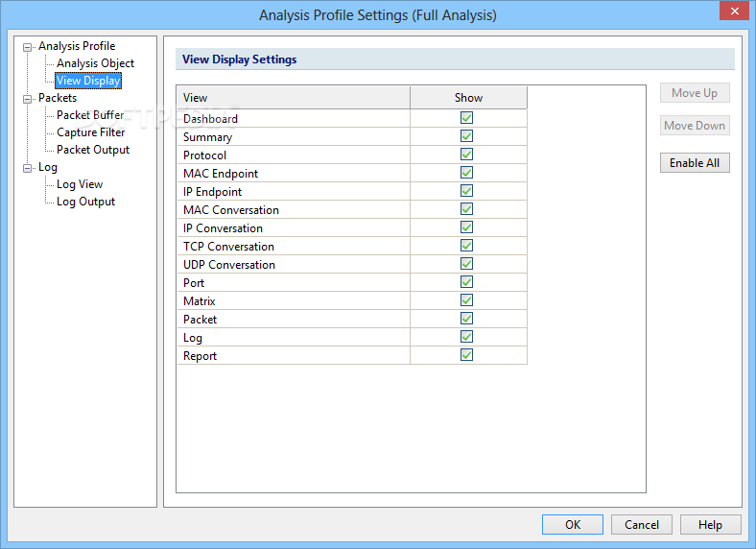Viewport: 756px width, 549px height.
Task: Open Log View settings
Action: (80, 184)
